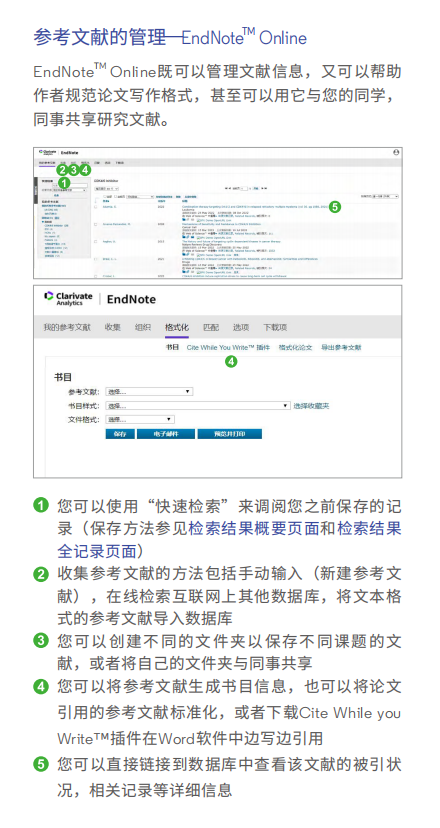The height and width of the screenshot is (828, 440).
Task: Click the 电子邮件 button
Action: point(166,434)
